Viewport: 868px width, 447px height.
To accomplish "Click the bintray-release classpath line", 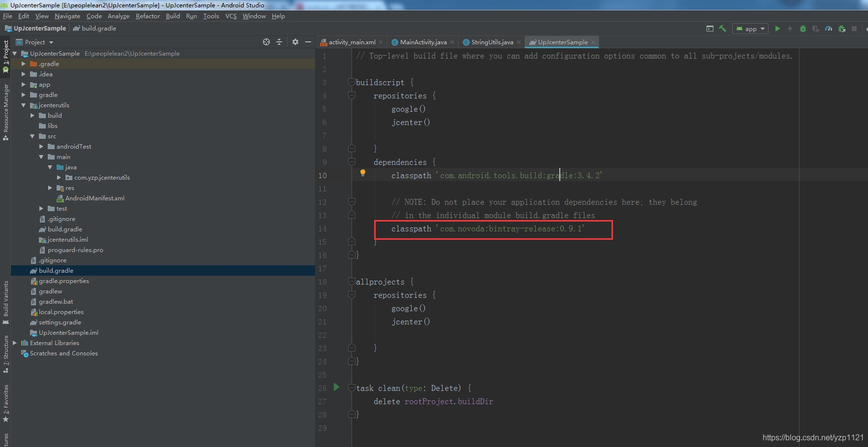I will tap(487, 229).
